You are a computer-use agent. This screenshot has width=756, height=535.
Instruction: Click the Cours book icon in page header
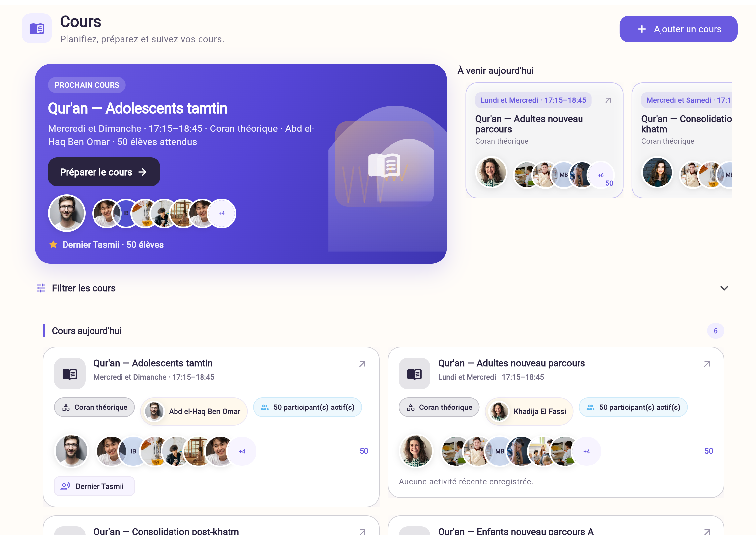click(37, 29)
